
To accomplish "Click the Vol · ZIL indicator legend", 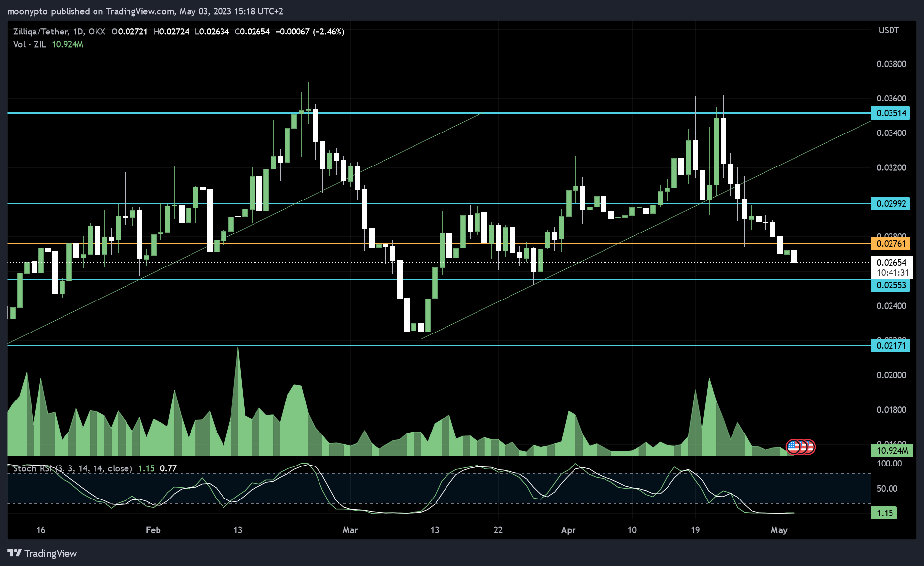I will [x=30, y=44].
